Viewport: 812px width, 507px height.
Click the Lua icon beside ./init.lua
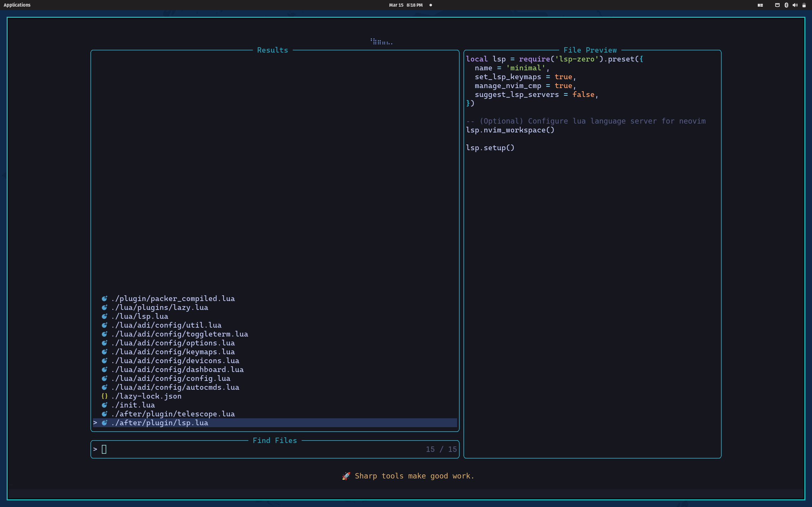point(104,405)
